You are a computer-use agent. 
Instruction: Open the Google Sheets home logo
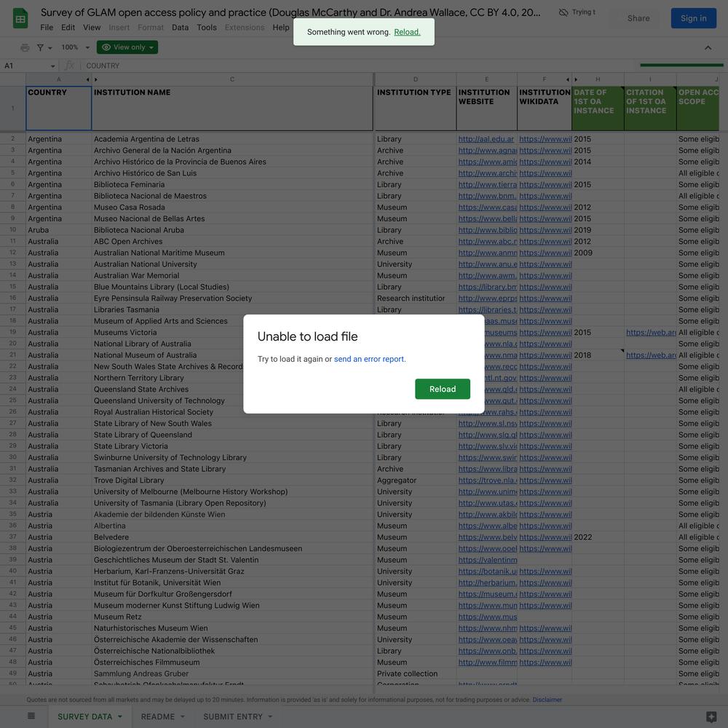click(20, 19)
